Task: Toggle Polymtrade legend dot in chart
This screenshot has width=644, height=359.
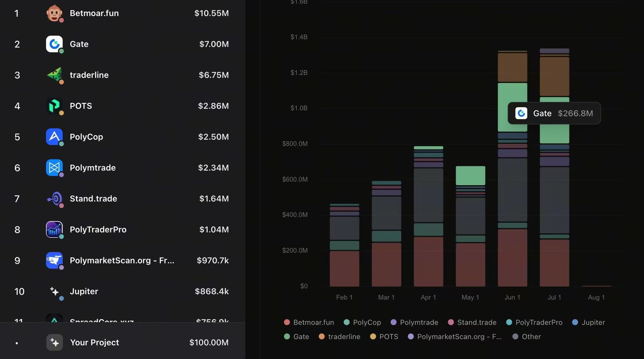Action: pyautogui.click(x=393, y=322)
